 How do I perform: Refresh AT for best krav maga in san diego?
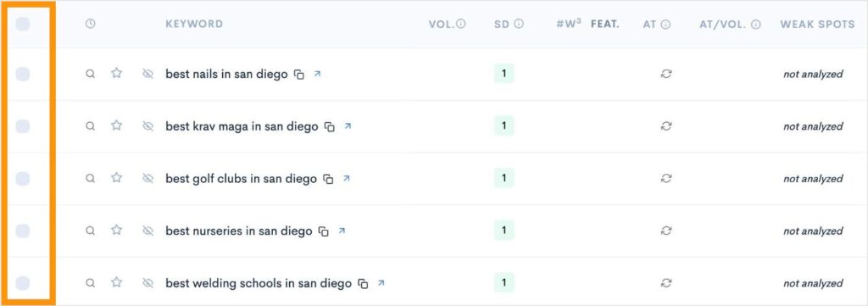666,126
